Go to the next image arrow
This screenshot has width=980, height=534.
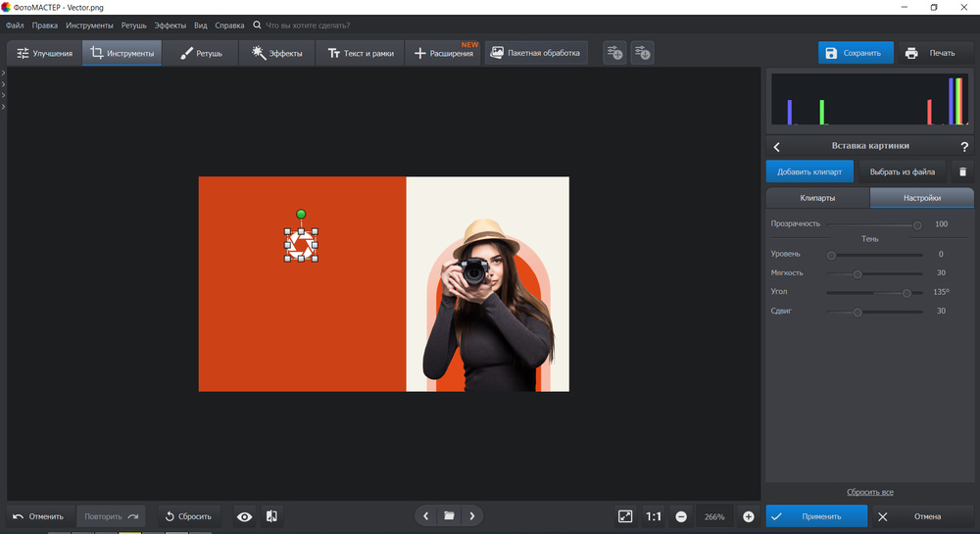click(x=472, y=515)
